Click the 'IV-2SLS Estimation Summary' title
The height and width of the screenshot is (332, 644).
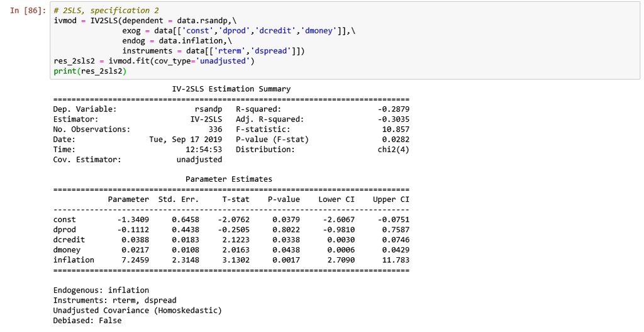(231, 89)
